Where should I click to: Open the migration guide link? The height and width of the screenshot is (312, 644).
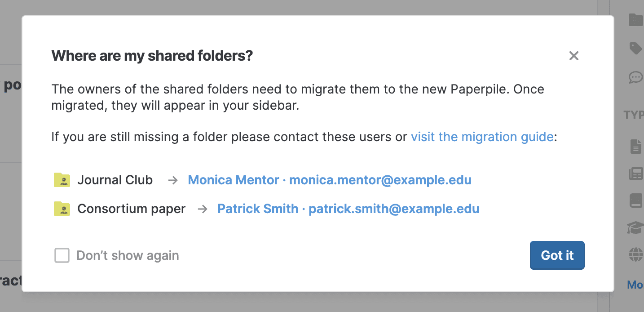tap(482, 137)
